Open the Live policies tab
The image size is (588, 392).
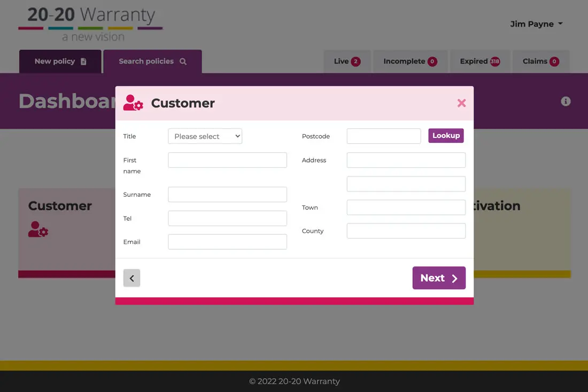pos(347,62)
